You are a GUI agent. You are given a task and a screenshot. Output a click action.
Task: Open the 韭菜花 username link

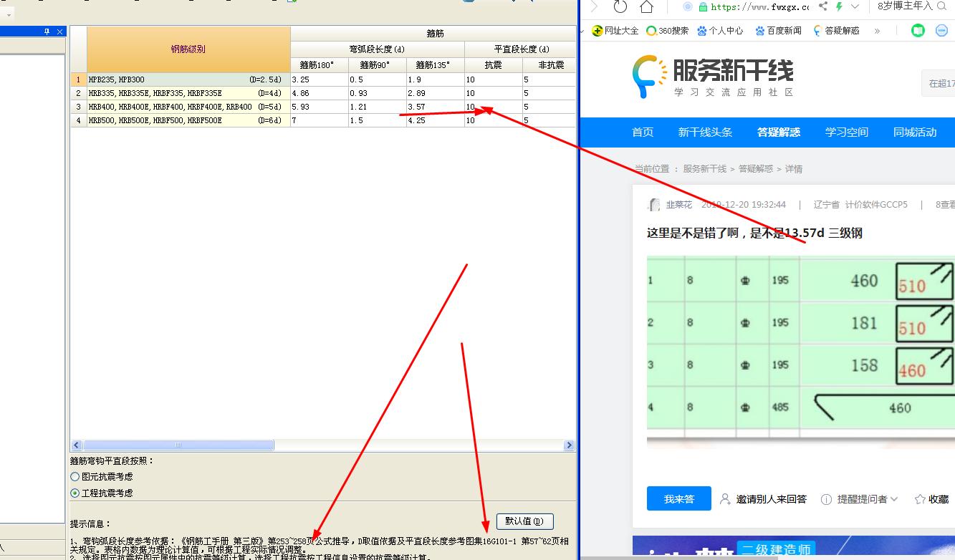(679, 205)
